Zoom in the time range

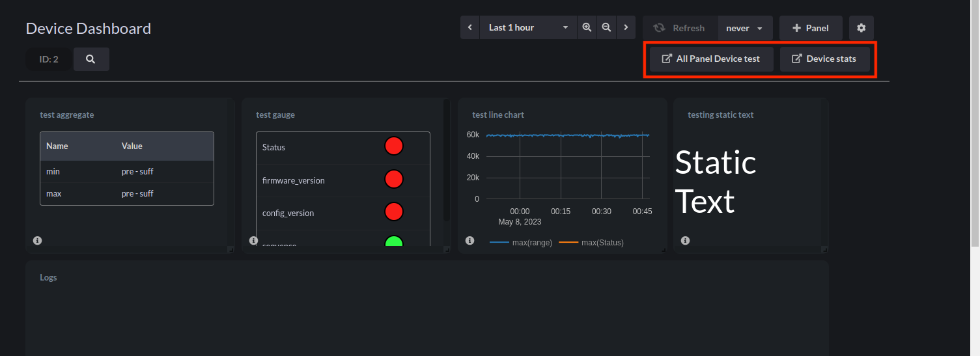587,27
